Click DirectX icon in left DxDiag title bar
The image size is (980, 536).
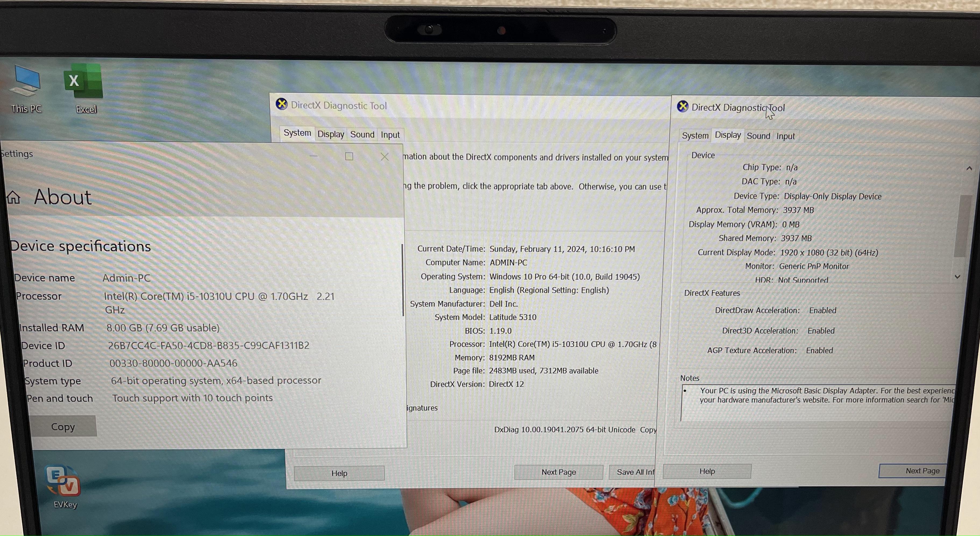point(282,104)
